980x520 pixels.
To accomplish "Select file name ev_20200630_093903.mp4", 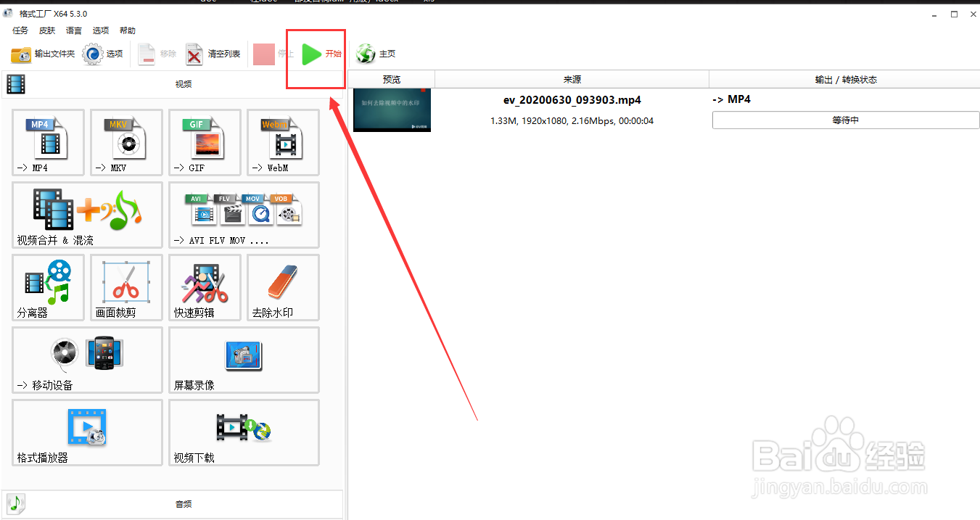I will pos(572,100).
